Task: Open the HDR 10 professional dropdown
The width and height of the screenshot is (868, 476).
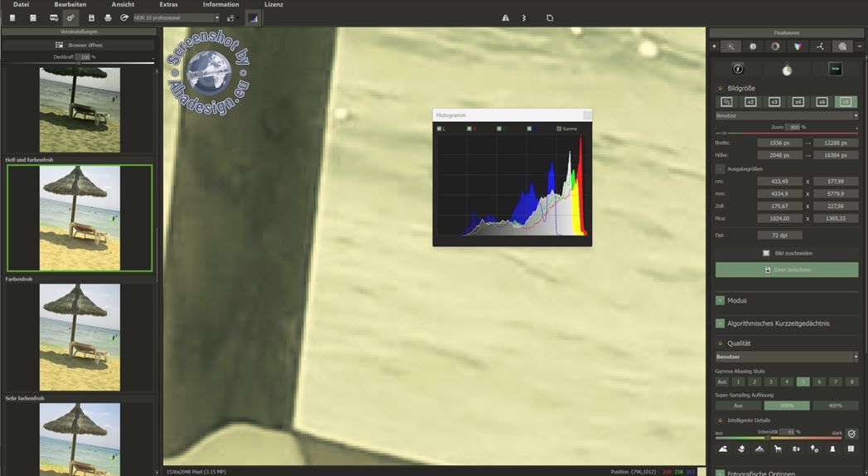Action: click(x=176, y=17)
